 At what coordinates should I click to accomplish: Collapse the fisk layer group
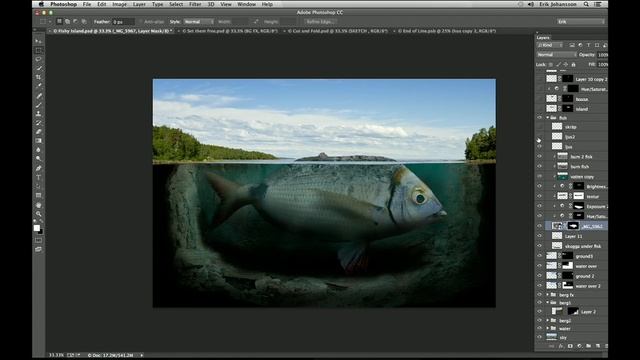pos(548,118)
